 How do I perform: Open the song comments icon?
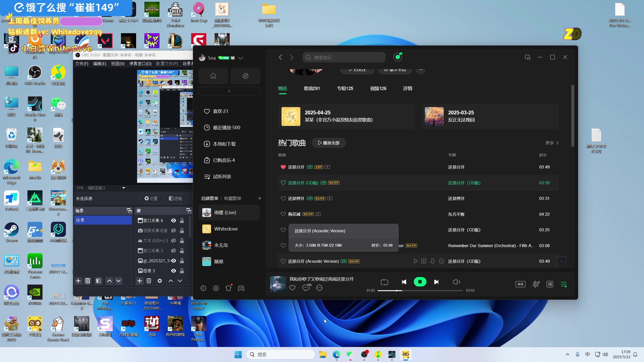306,288
